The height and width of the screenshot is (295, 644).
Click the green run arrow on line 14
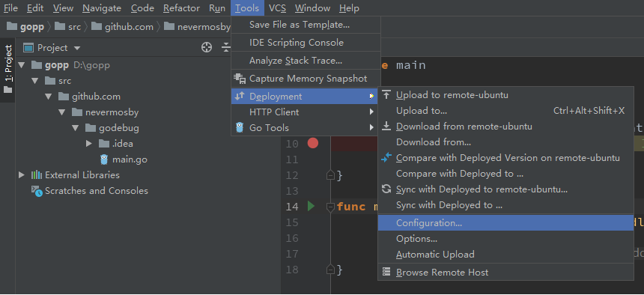point(311,206)
